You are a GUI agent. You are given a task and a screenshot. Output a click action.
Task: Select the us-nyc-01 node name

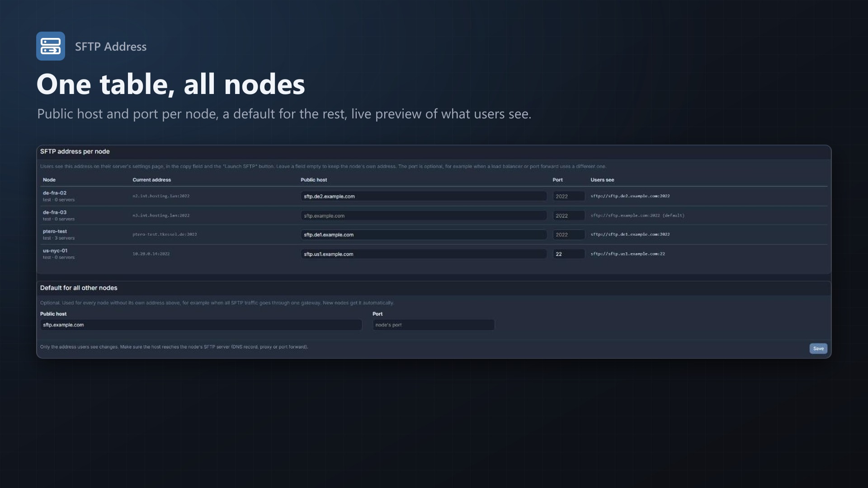55,251
